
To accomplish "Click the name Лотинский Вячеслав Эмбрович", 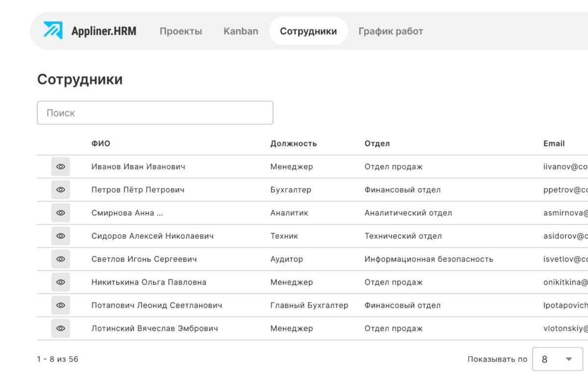I will tap(154, 328).
